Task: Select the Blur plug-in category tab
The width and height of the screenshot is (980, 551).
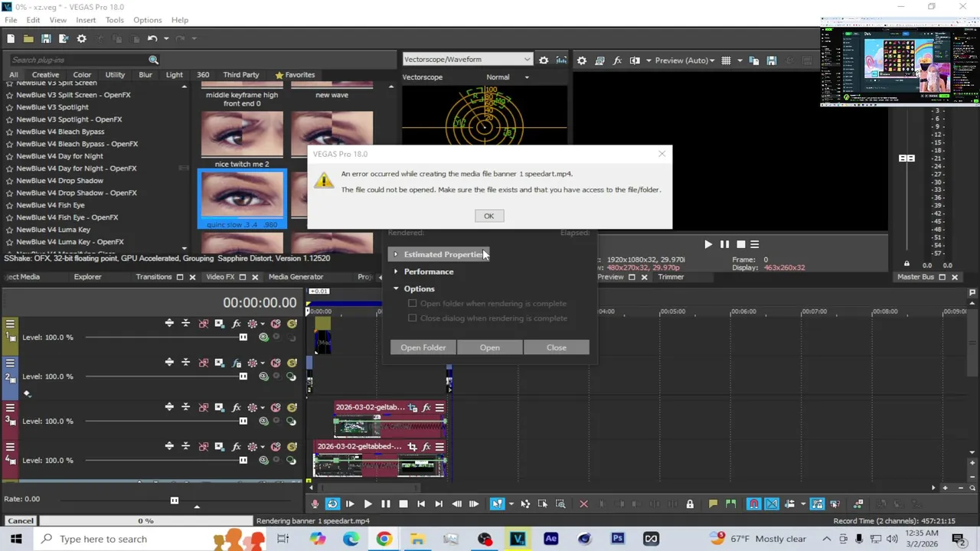Action: (145, 75)
